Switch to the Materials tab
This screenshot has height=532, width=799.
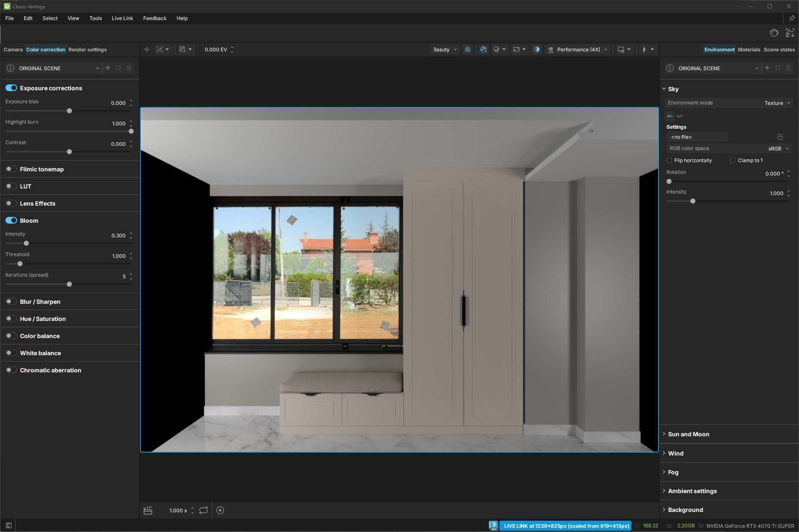point(749,50)
